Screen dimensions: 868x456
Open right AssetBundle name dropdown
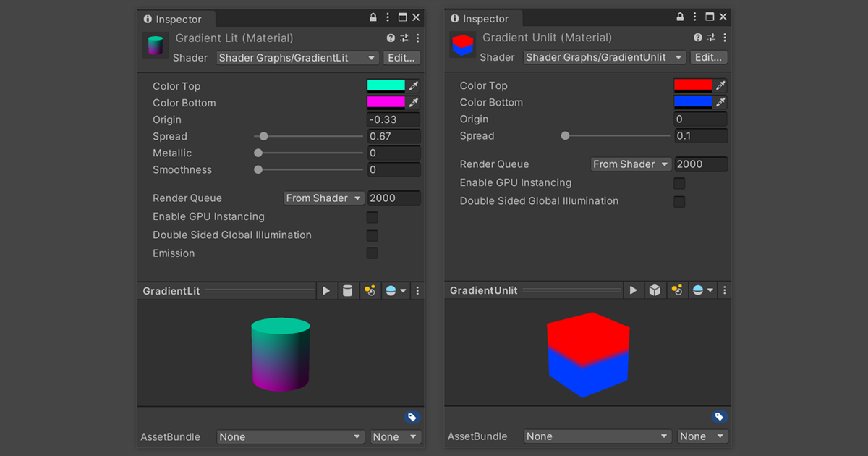click(x=597, y=436)
